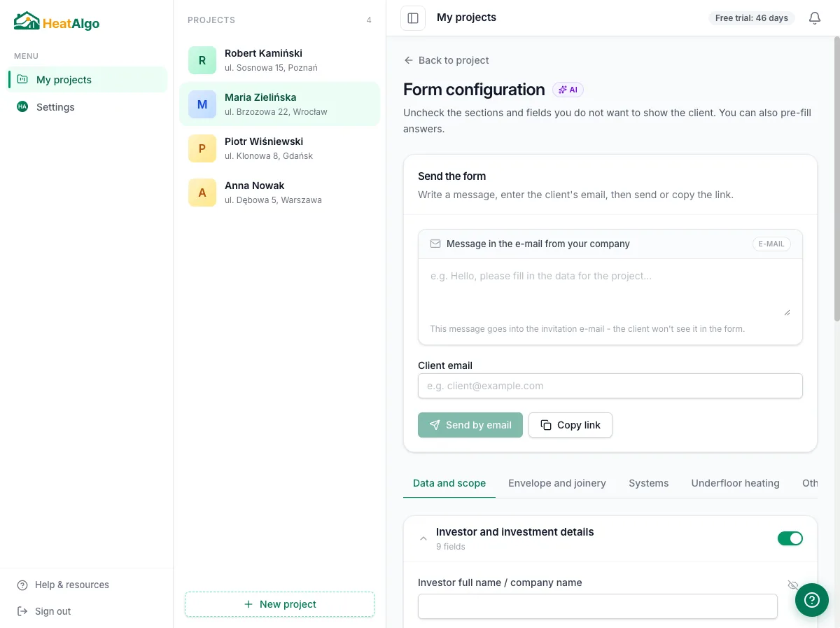Viewport: 840px width, 628px height.
Task: Hide Investor full name field with eye icon
Action: [793, 585]
